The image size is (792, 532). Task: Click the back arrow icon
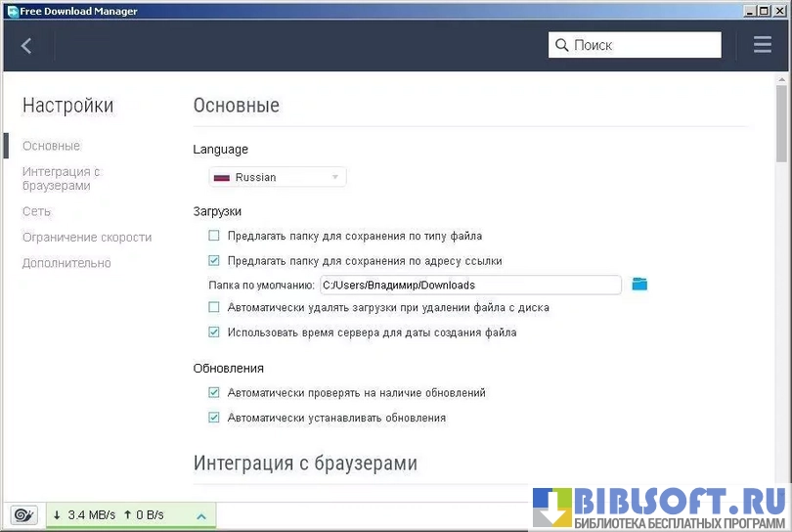tap(26, 45)
